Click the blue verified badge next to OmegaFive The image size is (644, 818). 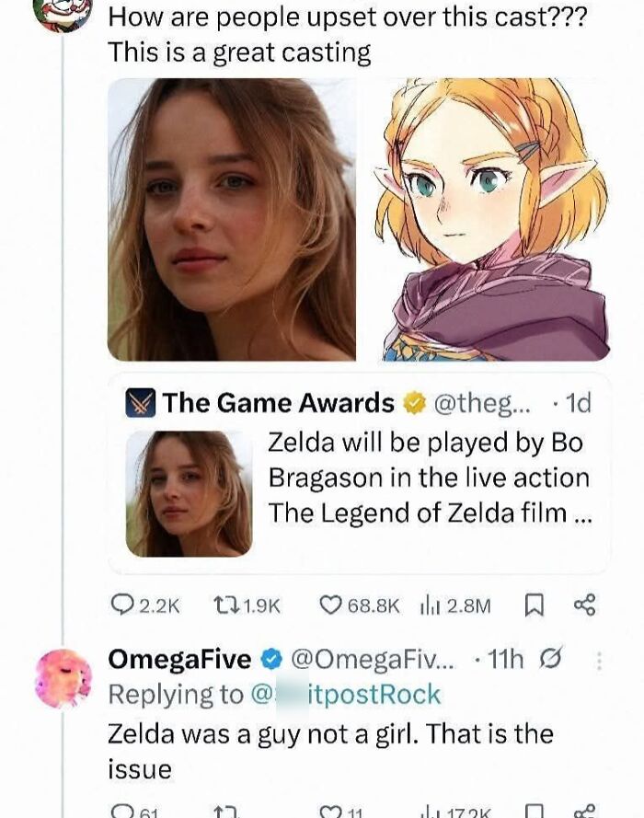[x=270, y=656]
